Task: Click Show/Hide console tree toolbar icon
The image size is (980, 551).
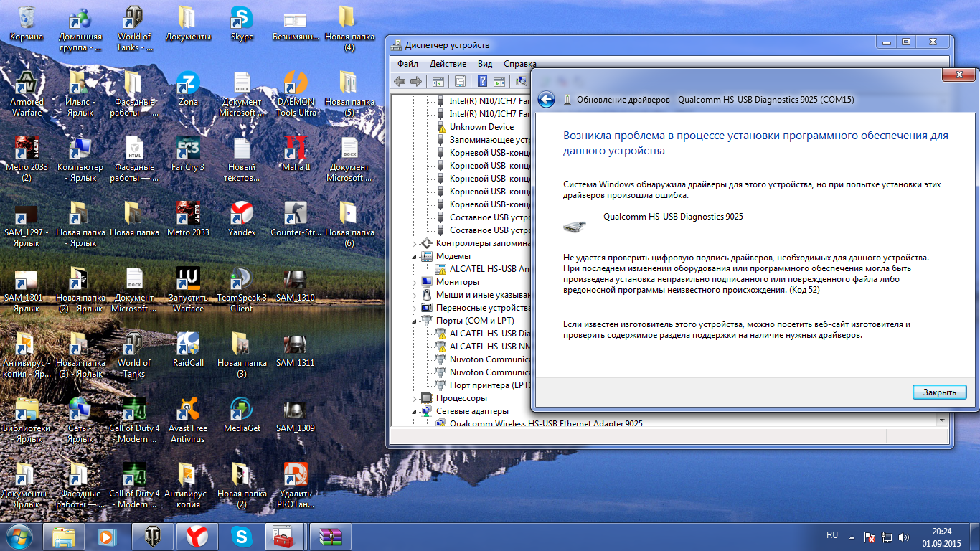Action: click(x=438, y=81)
